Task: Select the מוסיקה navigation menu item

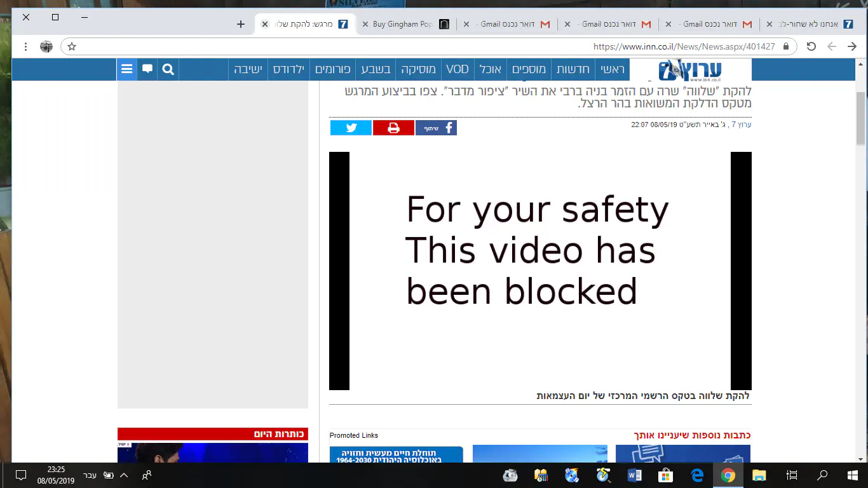Action: click(418, 69)
